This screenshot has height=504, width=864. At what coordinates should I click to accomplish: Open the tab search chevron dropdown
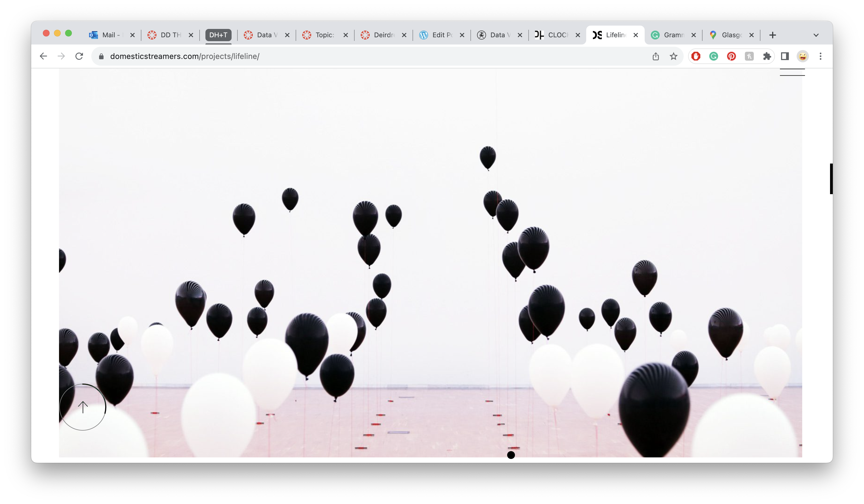coord(816,35)
